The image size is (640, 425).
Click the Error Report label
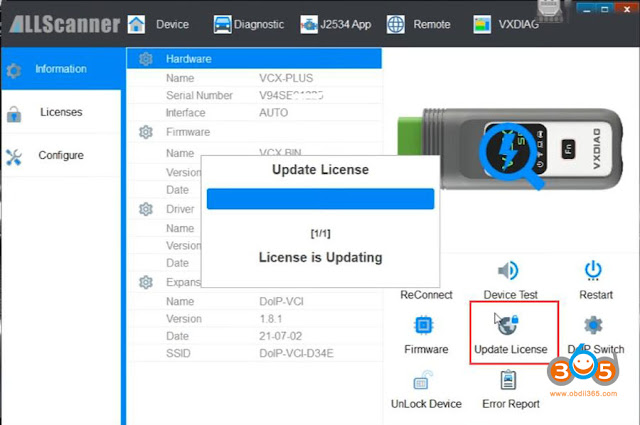pyautogui.click(x=511, y=404)
